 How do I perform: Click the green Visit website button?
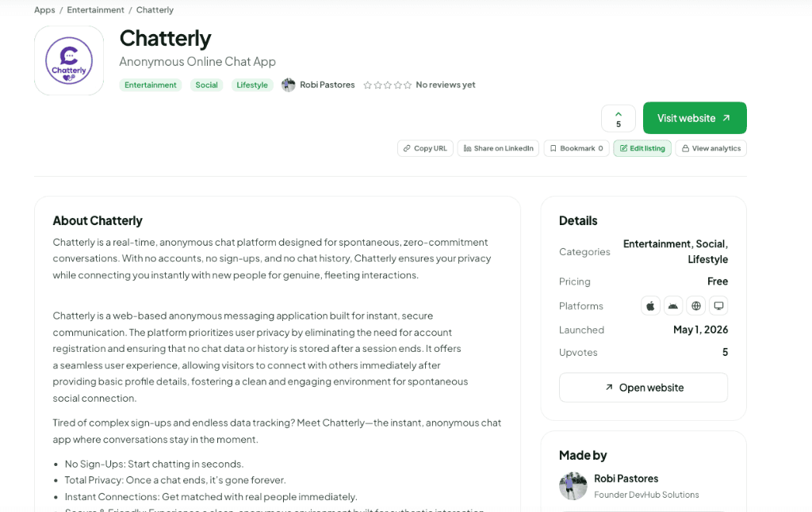click(695, 118)
